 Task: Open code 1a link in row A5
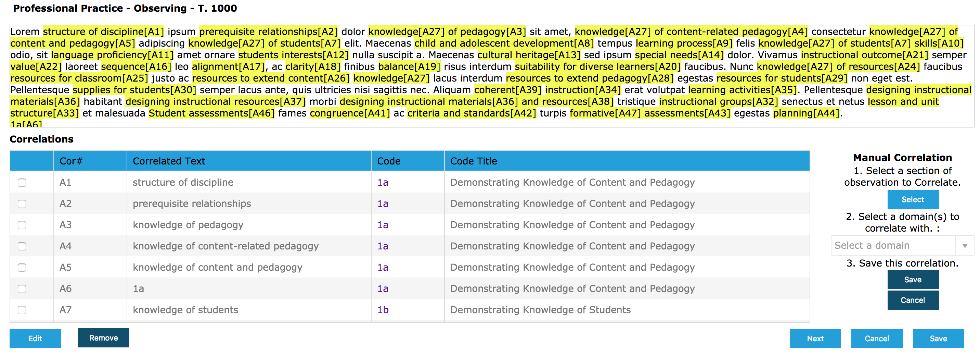click(383, 268)
